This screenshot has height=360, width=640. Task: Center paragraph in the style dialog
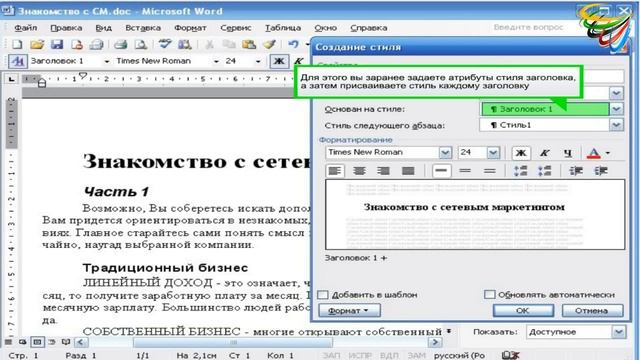[359, 171]
